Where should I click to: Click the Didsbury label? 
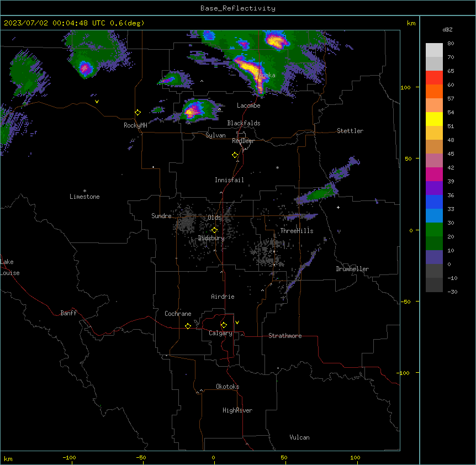click(211, 238)
